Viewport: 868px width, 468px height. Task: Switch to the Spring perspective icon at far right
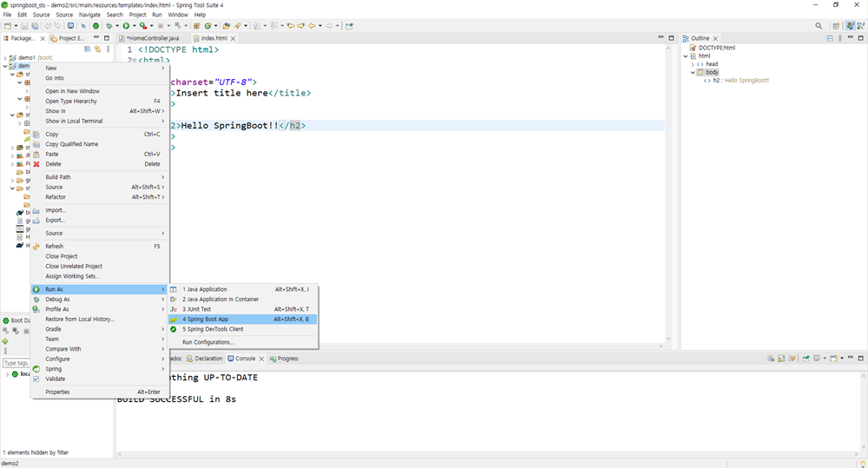(x=861, y=25)
